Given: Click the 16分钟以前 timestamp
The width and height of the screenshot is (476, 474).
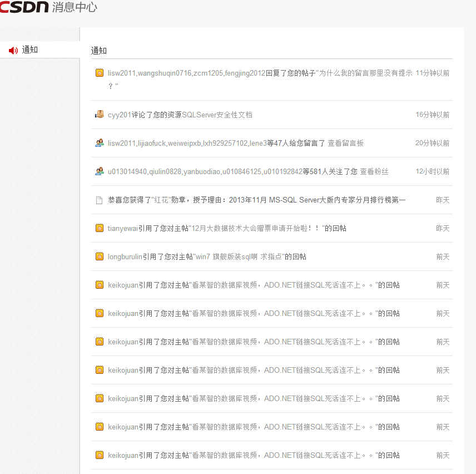Looking at the screenshot, I should tap(432, 115).
